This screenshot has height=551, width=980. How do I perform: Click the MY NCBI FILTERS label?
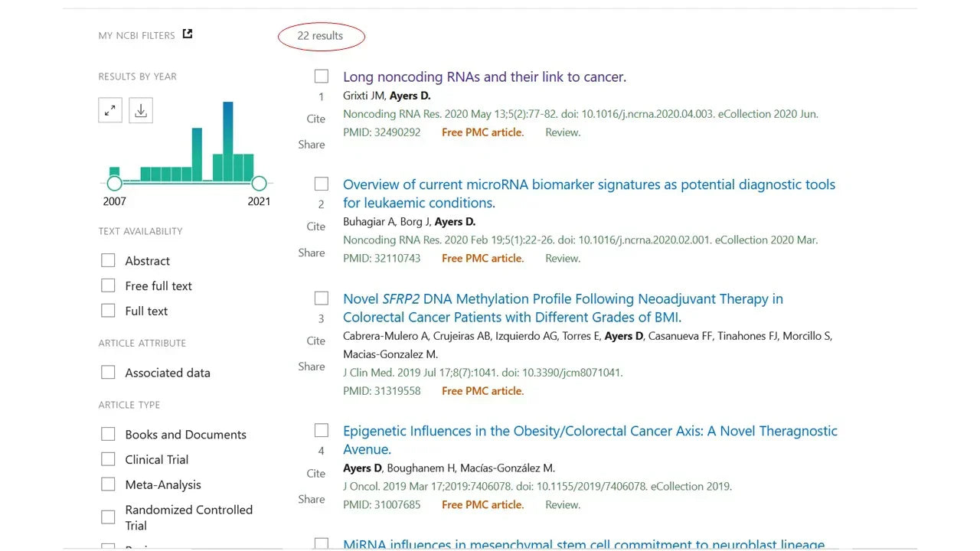coord(136,35)
